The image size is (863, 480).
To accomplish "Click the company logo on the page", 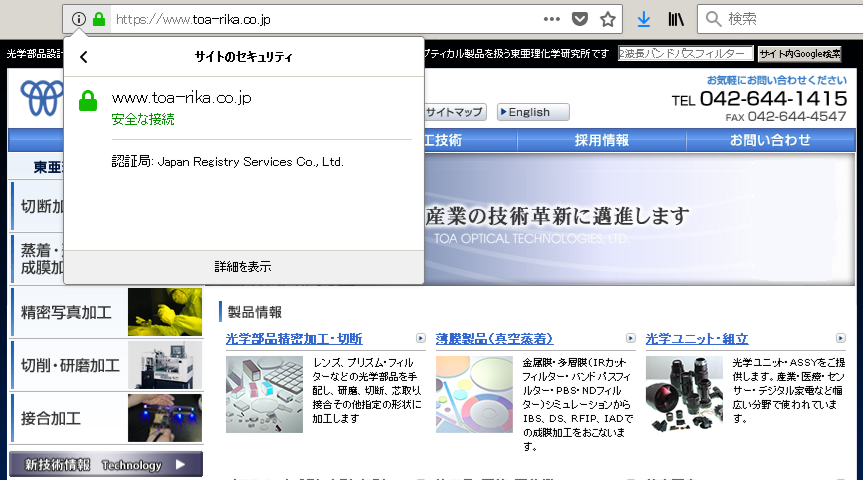I will [42, 98].
